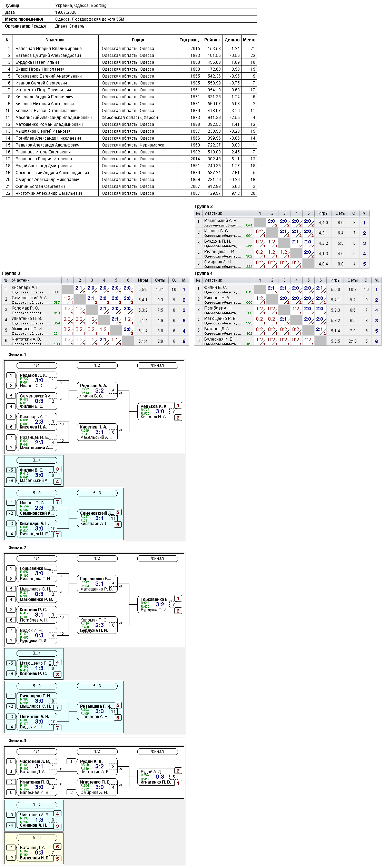Click the Год рожд. column header
Screen dimensions: 385x868
pyautogui.click(x=189, y=40)
